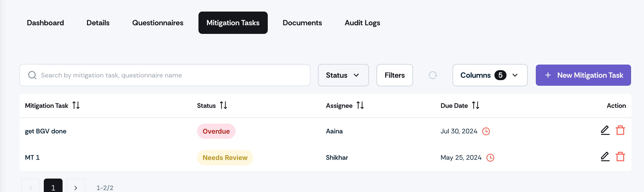The height and width of the screenshot is (192, 644).
Task: Click assignee name Shikhar
Action: [337, 158]
